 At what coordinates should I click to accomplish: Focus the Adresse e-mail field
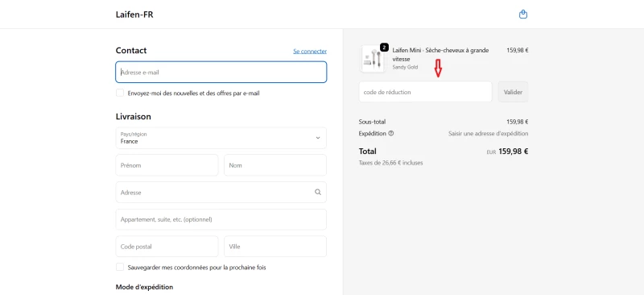pos(221,72)
